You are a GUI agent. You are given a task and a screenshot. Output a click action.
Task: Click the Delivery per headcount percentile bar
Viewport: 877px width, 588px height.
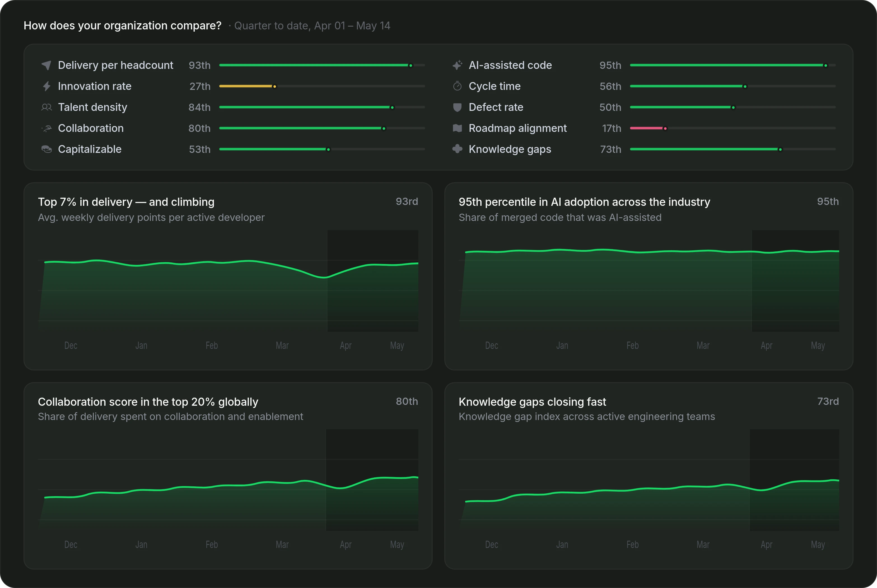pos(322,65)
